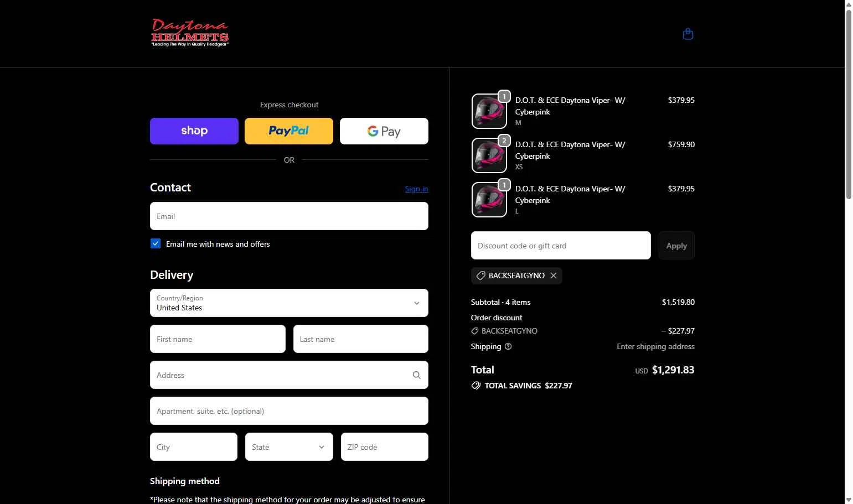Click the size L helmet thumbnail
Viewport: 853px width, 504px height.
tap(489, 200)
